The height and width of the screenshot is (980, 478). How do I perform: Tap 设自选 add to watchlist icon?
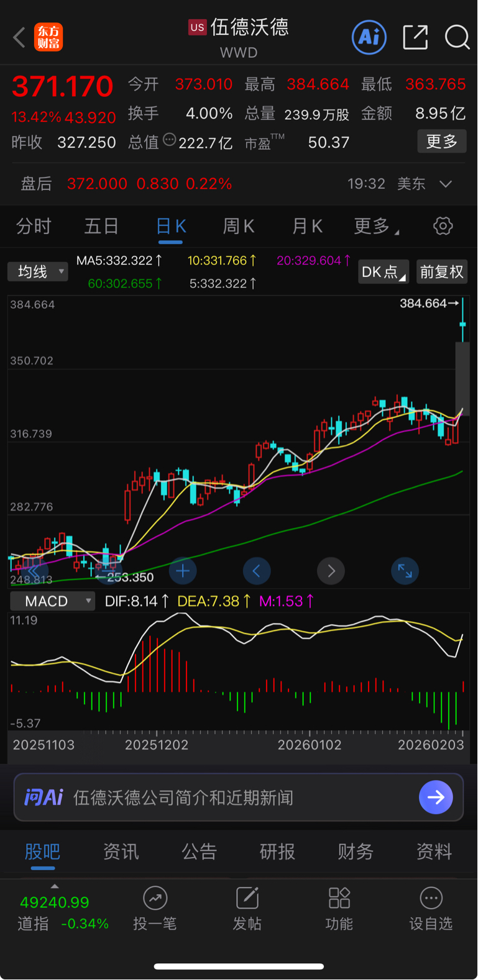point(431,898)
